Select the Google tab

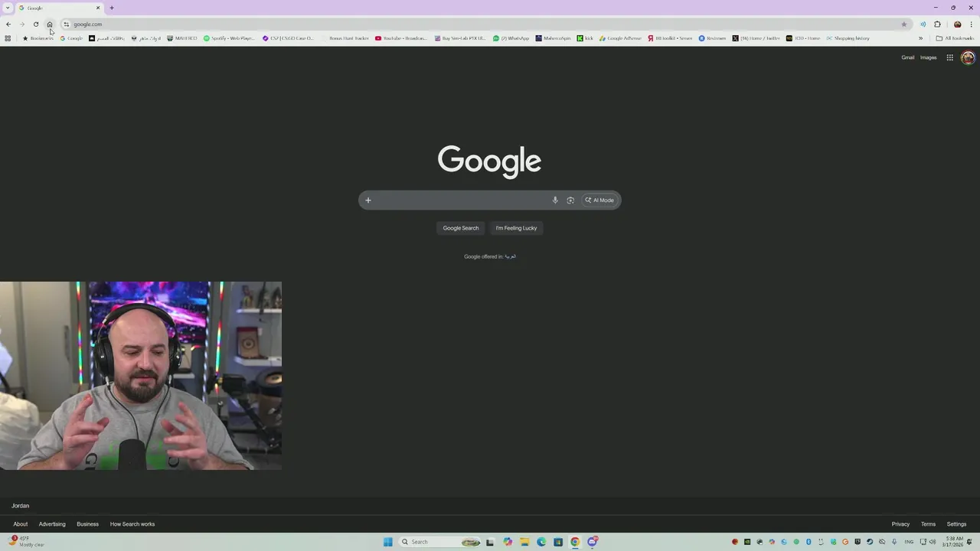(60, 8)
